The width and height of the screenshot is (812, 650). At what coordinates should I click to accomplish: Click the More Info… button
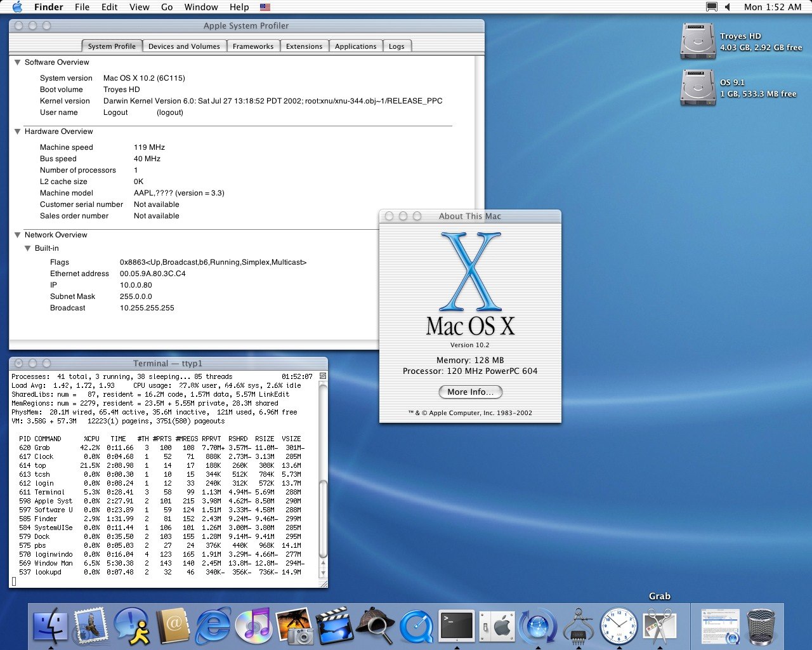pyautogui.click(x=470, y=392)
